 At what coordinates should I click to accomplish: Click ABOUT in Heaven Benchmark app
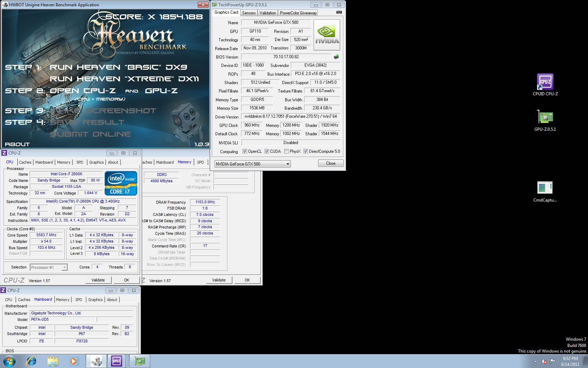[x=17, y=144]
